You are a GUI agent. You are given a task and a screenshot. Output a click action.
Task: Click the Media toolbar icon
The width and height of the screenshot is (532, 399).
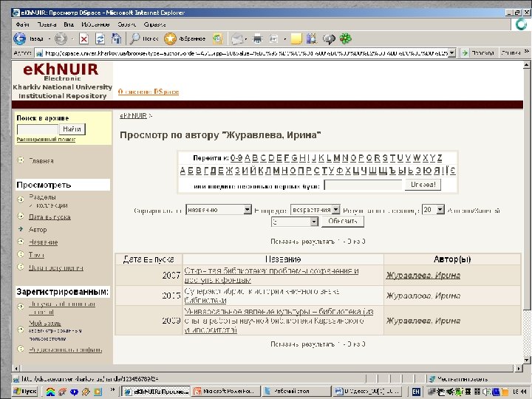(217, 38)
